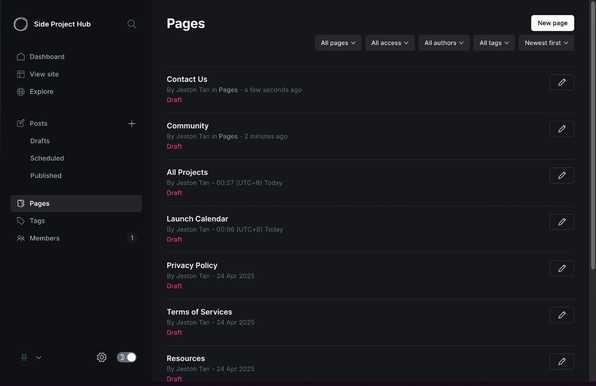Edit the Terms of Services pencil icon

click(x=561, y=315)
